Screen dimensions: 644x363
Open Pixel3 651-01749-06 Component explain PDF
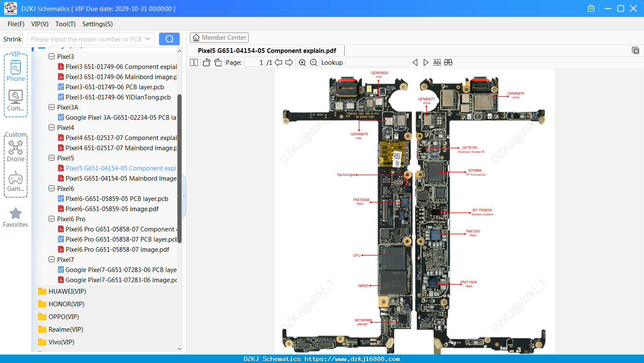[117, 67]
